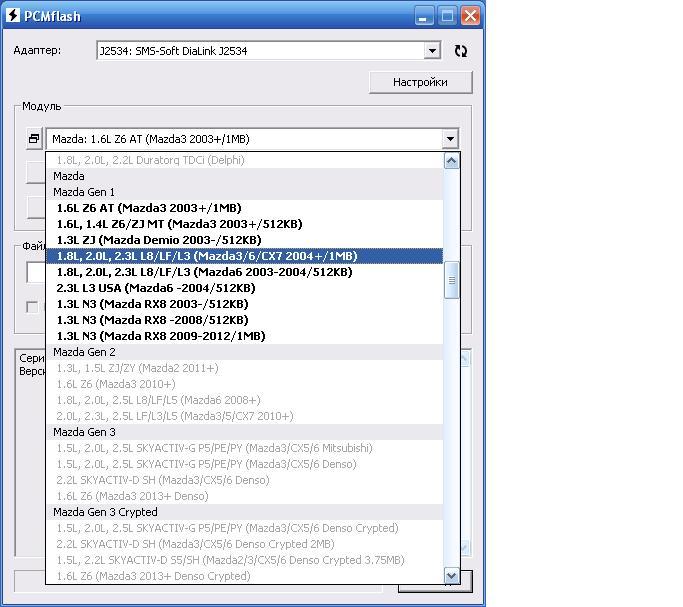
Task: Pick 1.3L N3 (Mazda RX8 2003-/512KB)
Action: [x=244, y=304]
